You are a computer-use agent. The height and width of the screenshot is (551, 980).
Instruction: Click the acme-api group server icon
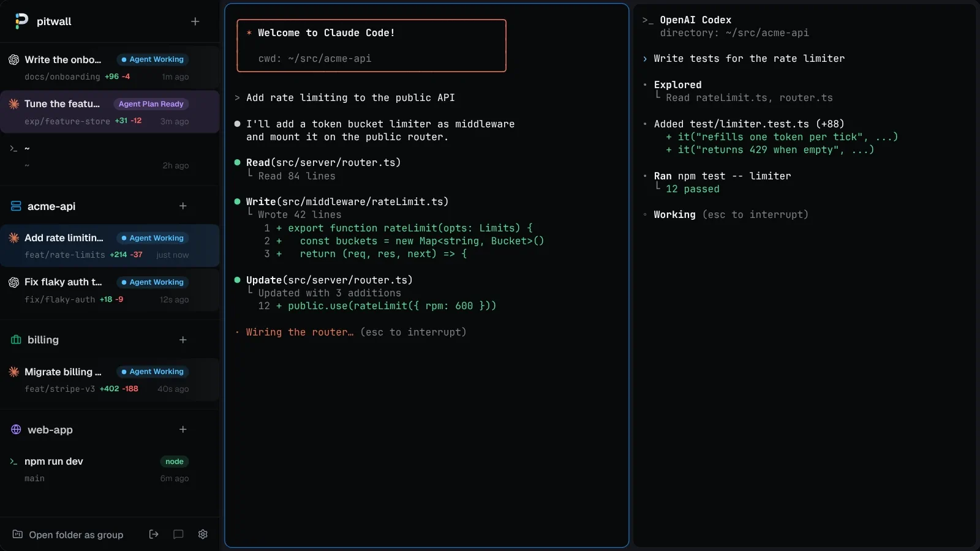[x=17, y=206]
